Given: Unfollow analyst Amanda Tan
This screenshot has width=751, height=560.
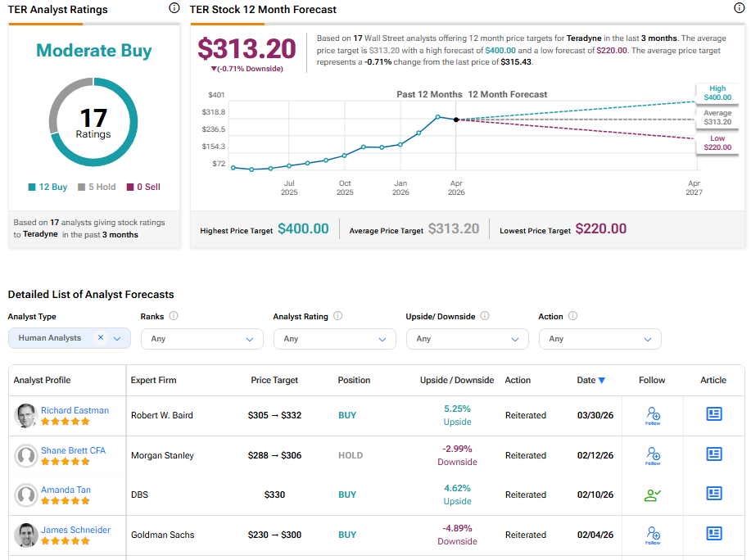Looking at the screenshot, I should point(653,495).
